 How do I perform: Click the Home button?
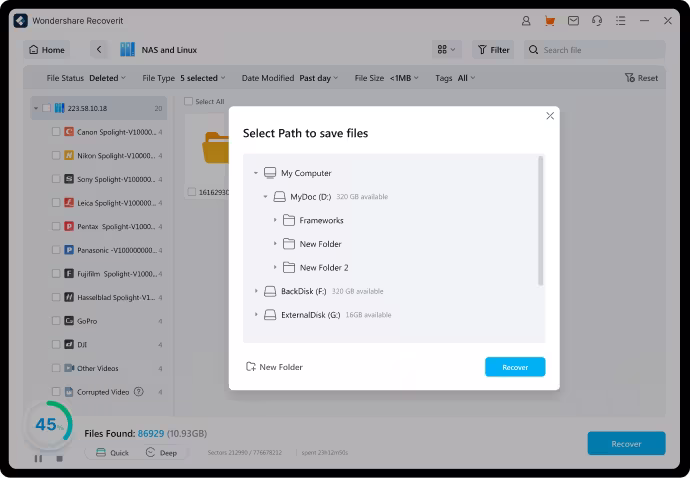47,50
